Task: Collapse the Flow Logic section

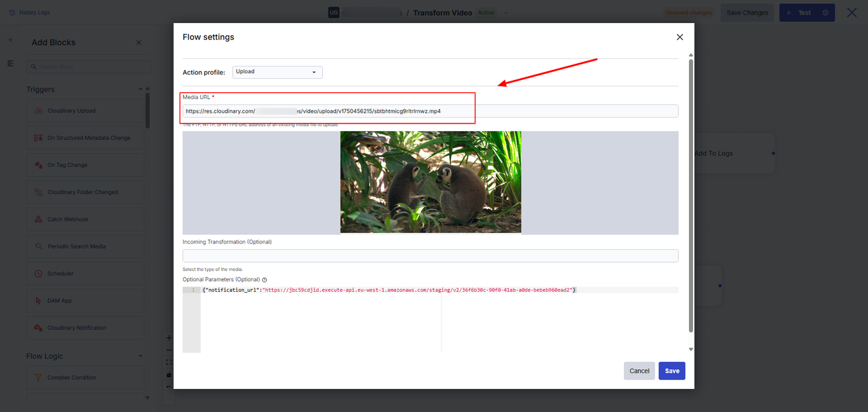Action: click(140, 356)
